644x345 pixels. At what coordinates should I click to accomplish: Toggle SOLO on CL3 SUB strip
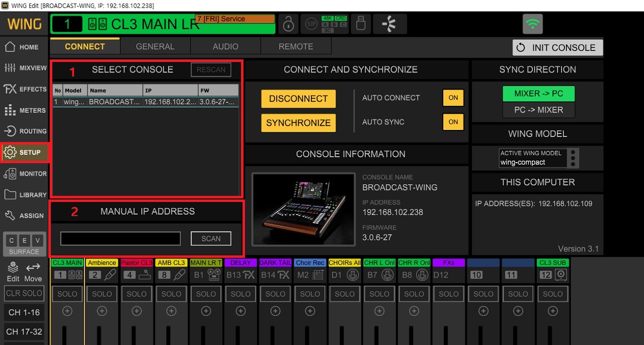[x=553, y=294]
